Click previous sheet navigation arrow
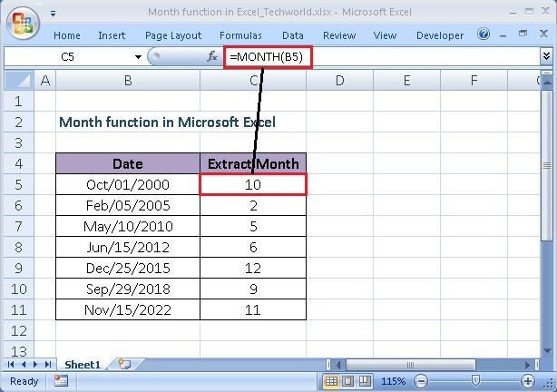Screen dimensions: 557x392 [24, 364]
